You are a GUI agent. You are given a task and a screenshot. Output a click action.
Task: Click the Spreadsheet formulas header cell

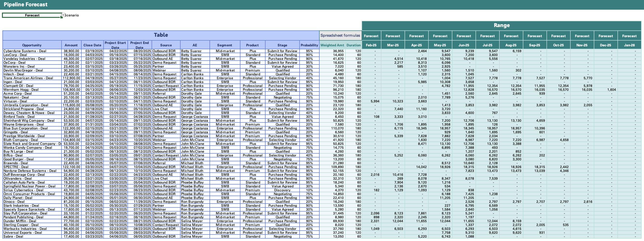pyautogui.click(x=340, y=35)
